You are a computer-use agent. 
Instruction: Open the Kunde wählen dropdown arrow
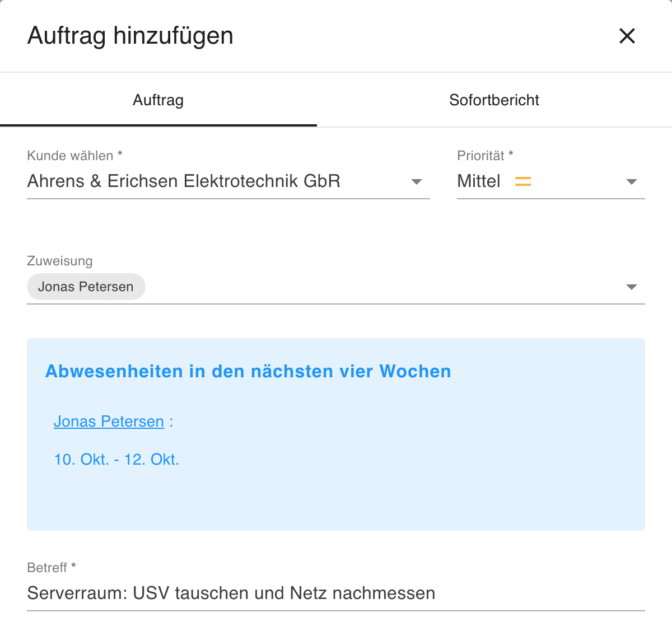[x=416, y=182]
